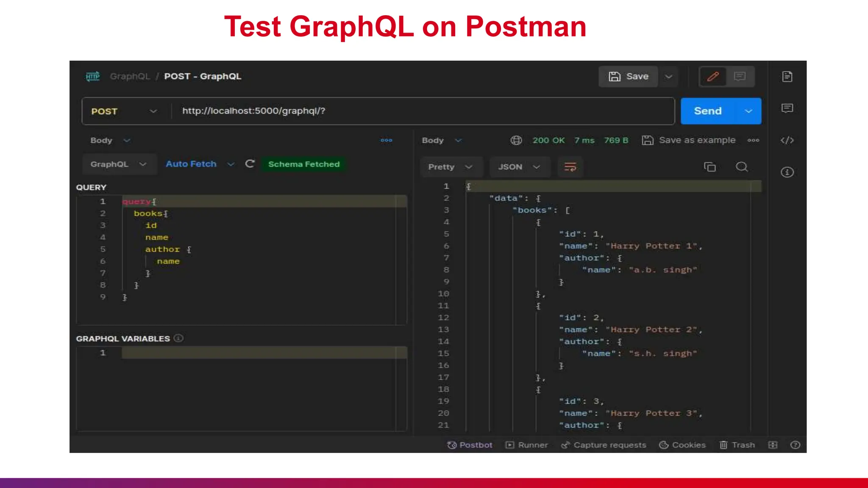The image size is (868, 488).
Task: Click the two-pane layout footer icon
Action: pos(773,445)
